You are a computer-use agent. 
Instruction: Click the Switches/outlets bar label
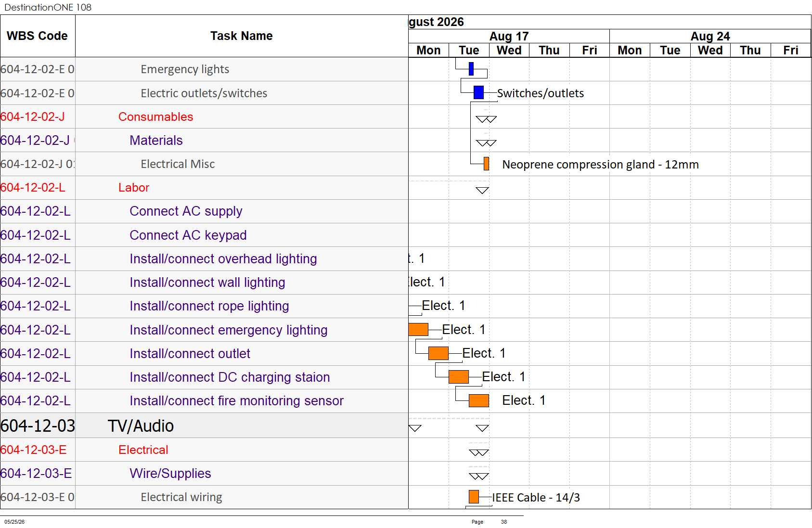point(541,93)
